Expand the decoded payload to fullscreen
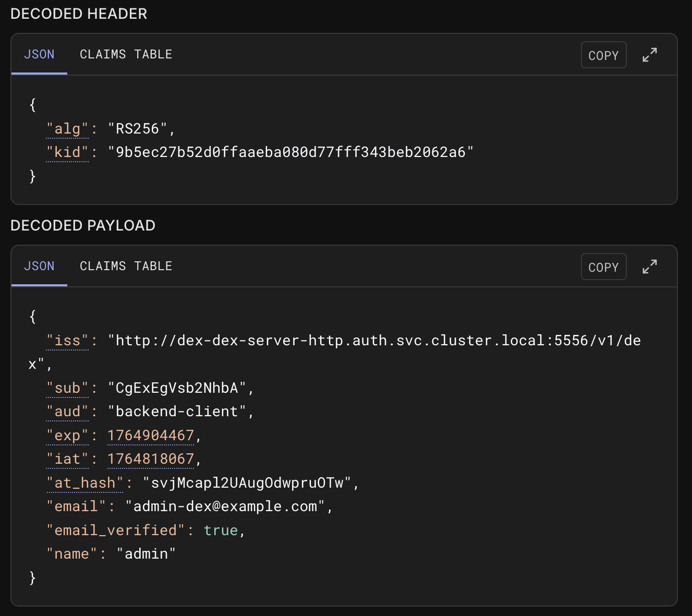 click(x=649, y=266)
